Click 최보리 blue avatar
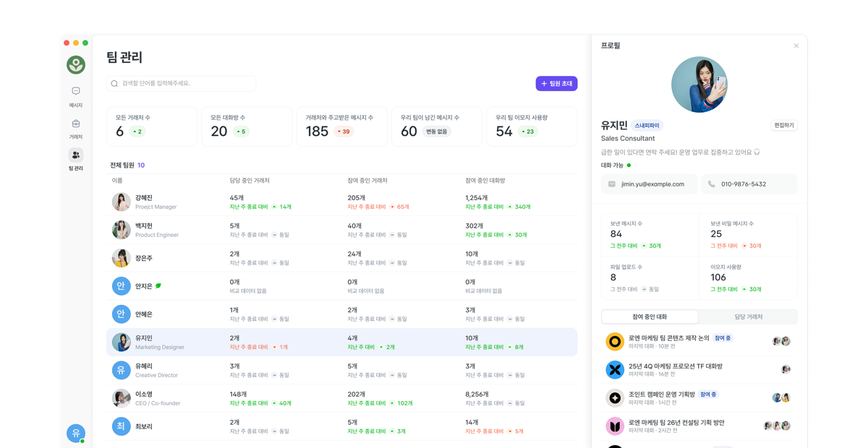This screenshot has width=868, height=448. click(122, 426)
